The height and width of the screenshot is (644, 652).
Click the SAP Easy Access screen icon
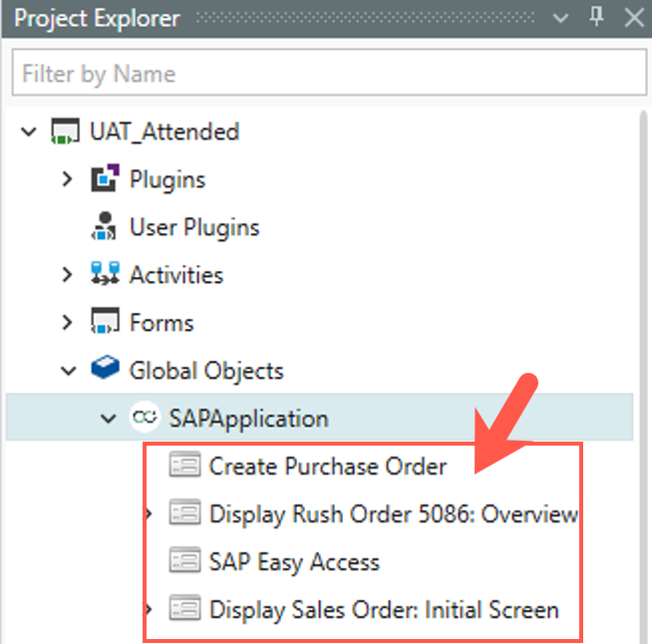tap(184, 559)
